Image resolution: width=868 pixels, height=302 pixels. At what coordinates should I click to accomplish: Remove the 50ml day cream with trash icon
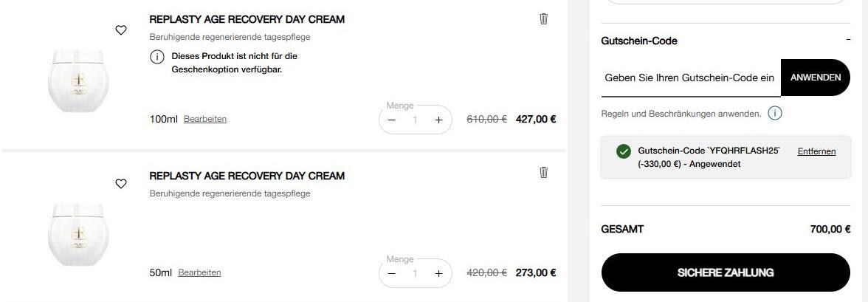[544, 173]
